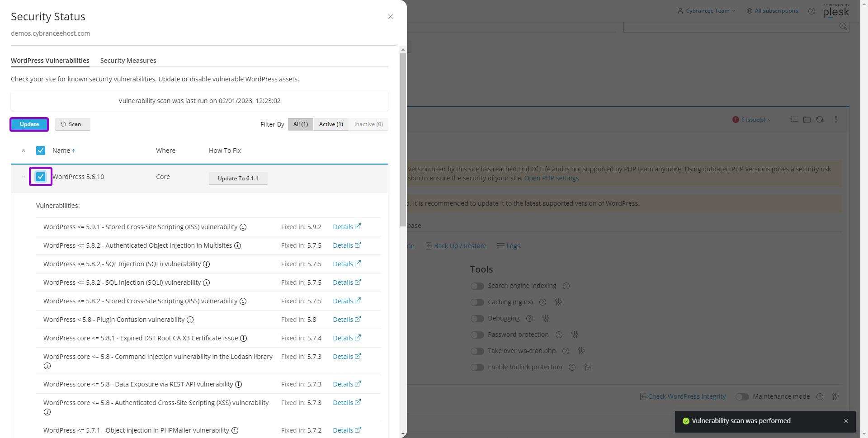Viewport: 868px width, 438px height.
Task: Toggle Take over wp-cron.php switch
Action: [x=477, y=351]
